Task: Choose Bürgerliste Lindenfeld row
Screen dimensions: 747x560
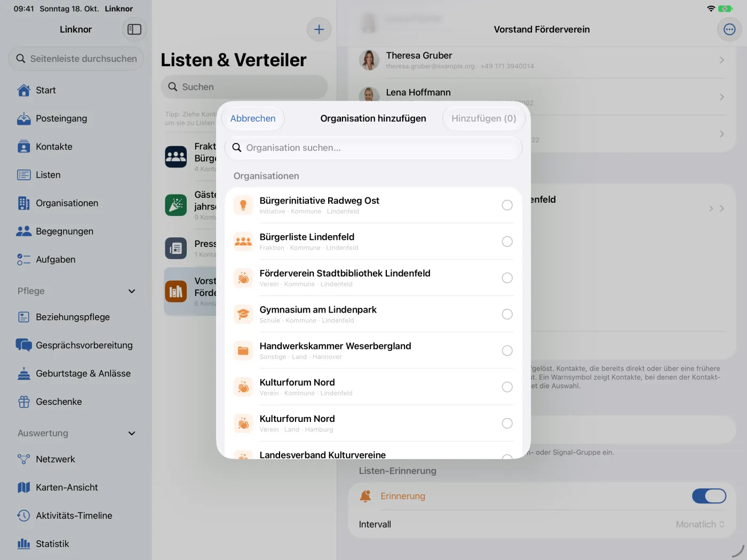Action: [x=373, y=242]
